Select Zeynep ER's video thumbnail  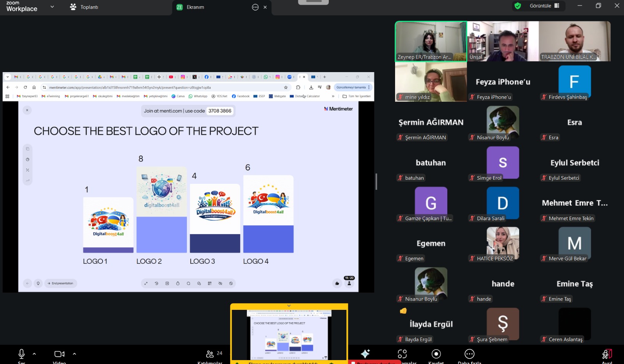[x=431, y=41]
